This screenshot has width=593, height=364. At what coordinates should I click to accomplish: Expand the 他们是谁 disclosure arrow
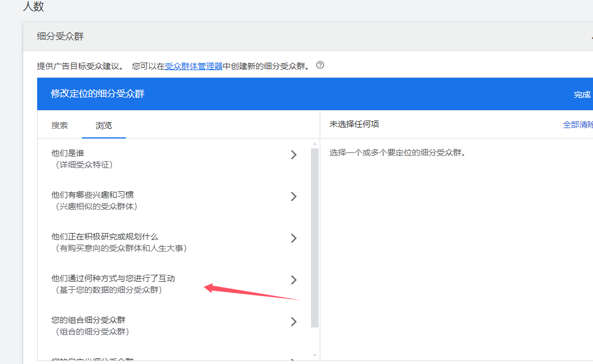[x=294, y=155]
